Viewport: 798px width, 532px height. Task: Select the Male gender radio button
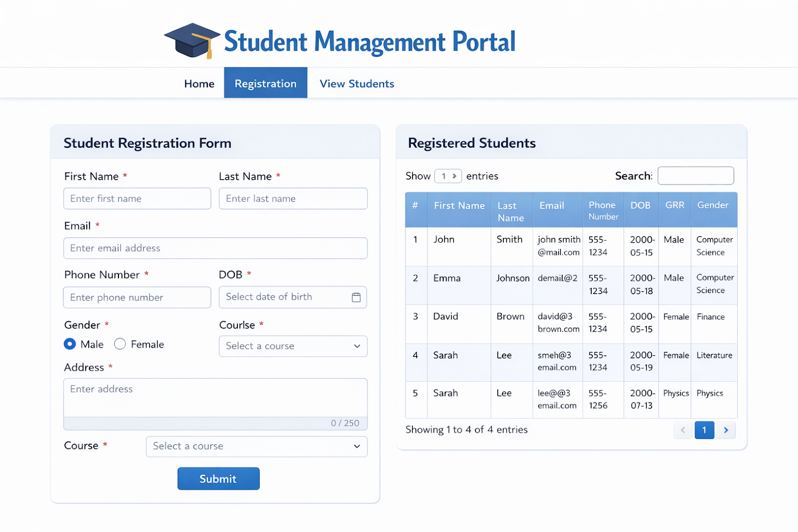70,344
